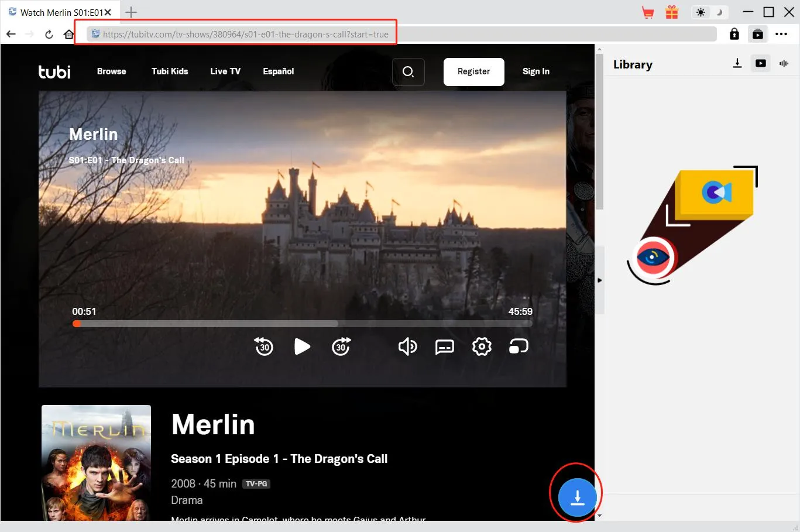Open the Browse menu on Tubi
Image resolution: width=800 pixels, height=532 pixels.
click(x=111, y=71)
